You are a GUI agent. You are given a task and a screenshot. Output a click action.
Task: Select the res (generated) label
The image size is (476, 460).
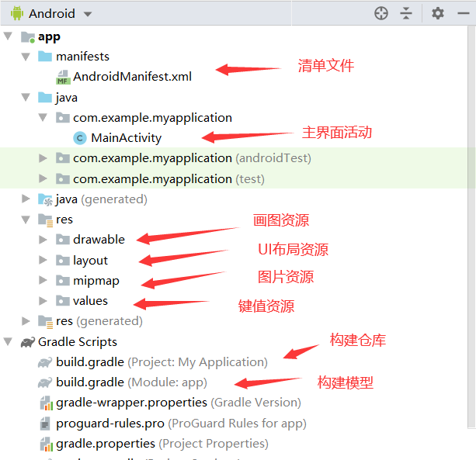pyautogui.click(x=99, y=321)
